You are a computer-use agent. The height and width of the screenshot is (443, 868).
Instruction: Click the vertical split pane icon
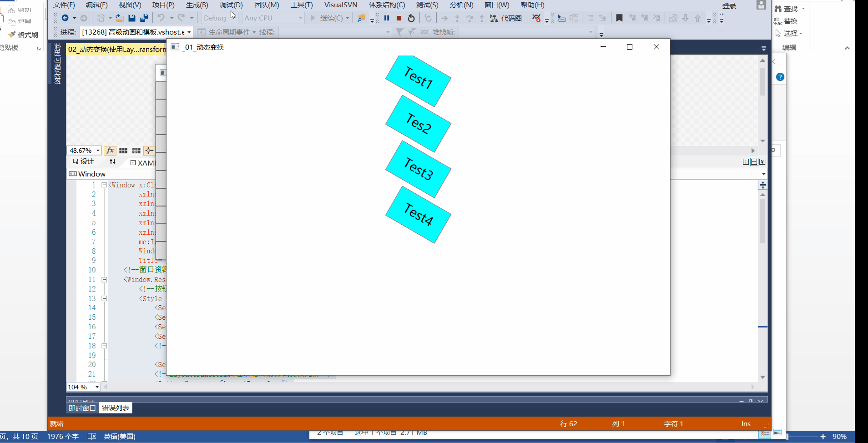click(746, 161)
